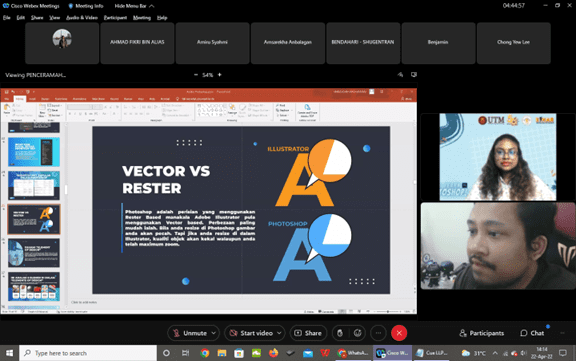Open Google Chrome from the taskbar
Image resolution: width=576 pixels, height=361 pixels.
(205, 353)
